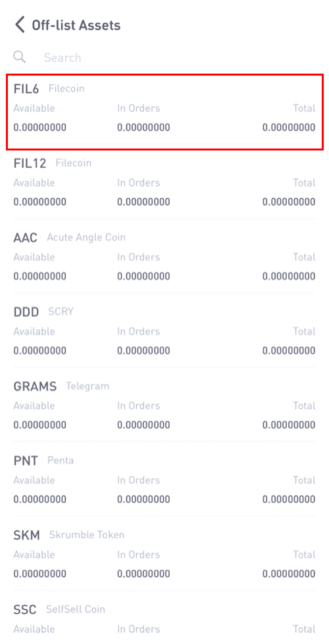329x644 pixels.
Task: Tap the FIL6 Total balance value
Action: (x=289, y=127)
